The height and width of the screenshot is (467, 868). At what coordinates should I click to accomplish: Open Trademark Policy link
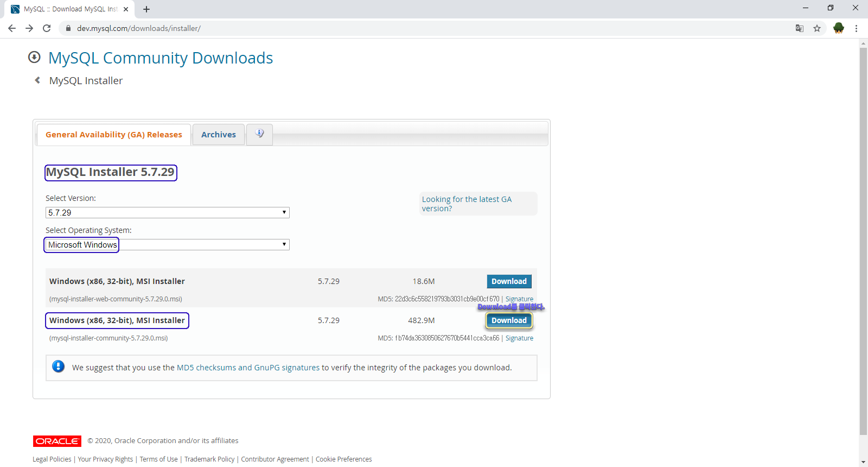click(209, 459)
